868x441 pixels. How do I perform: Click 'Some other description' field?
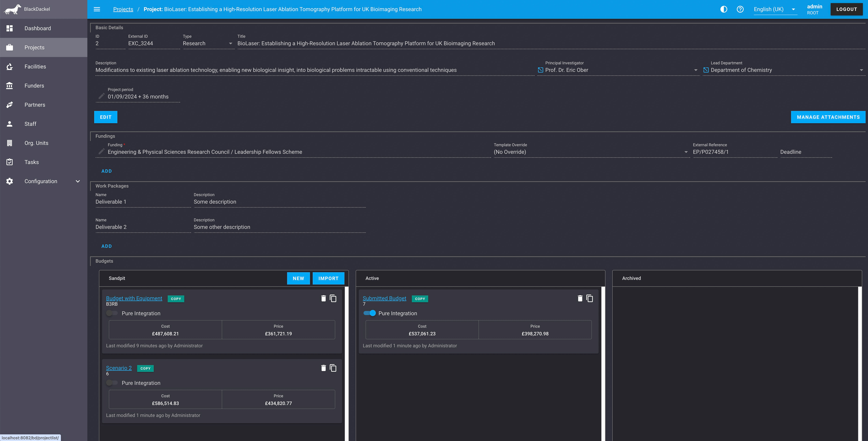[280, 227]
